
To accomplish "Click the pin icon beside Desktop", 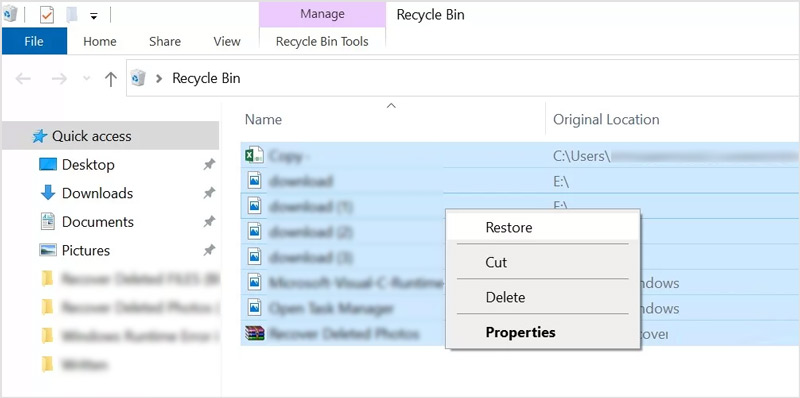I will (209, 164).
